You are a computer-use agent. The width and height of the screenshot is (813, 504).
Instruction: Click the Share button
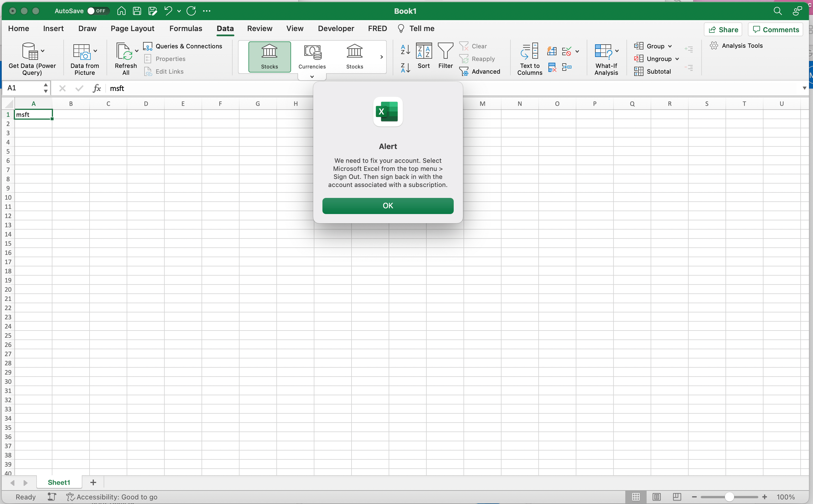[723, 29]
